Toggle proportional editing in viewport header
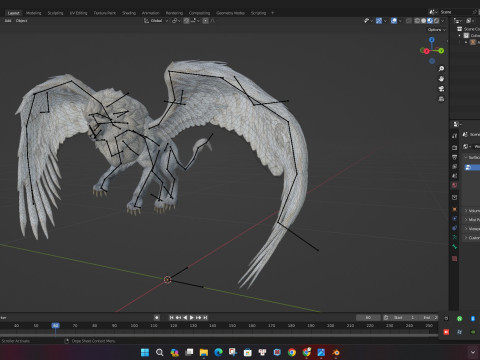Image resolution: width=480 pixels, height=360 pixels. tap(206, 21)
